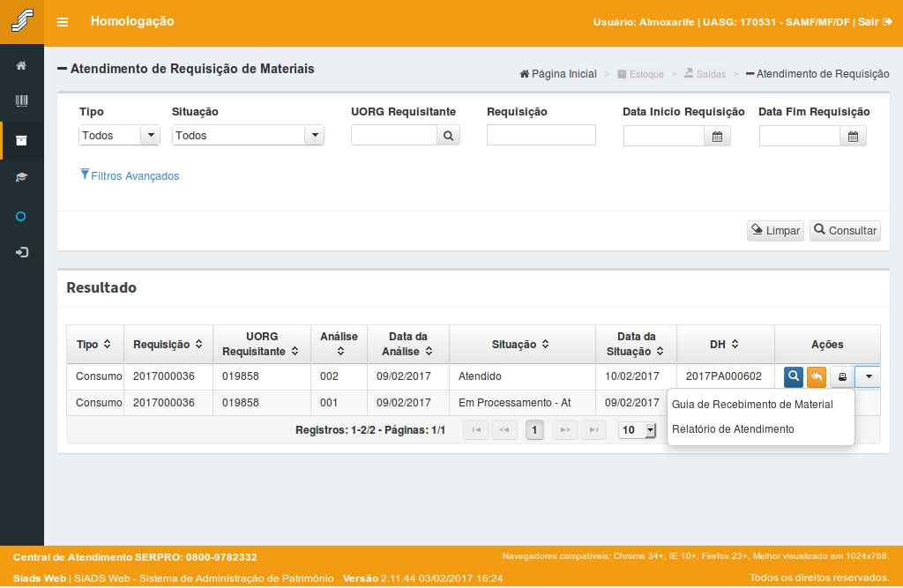Click the Sair logout link
The image size is (903, 588).
(875, 22)
